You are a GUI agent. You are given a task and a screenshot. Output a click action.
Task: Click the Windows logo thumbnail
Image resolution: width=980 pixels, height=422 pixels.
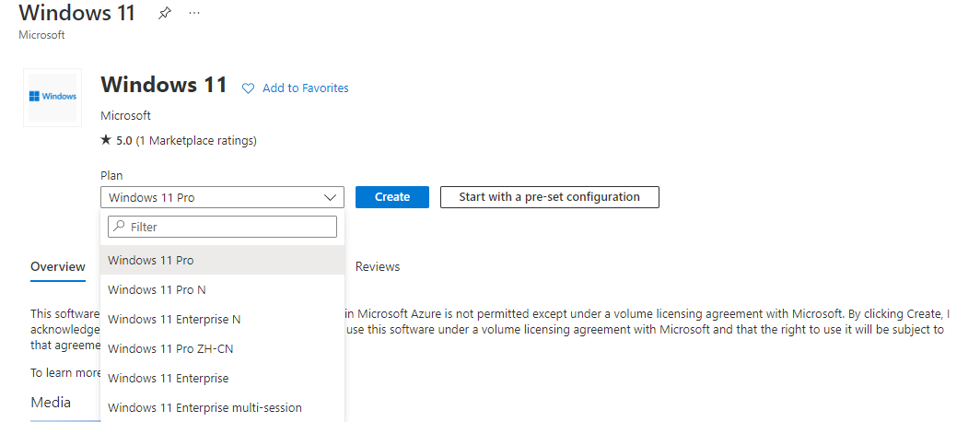coord(52,97)
